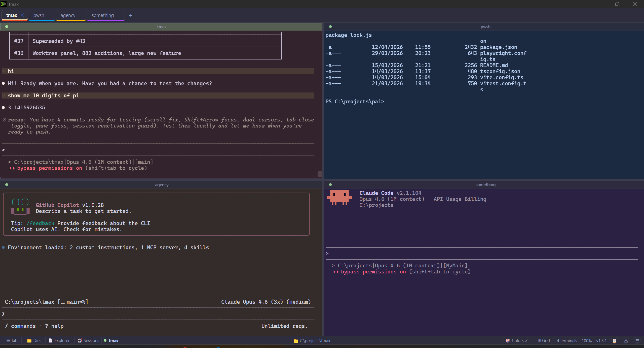
Task: Click the palette icon next to Colors
Action: [x=508, y=340]
